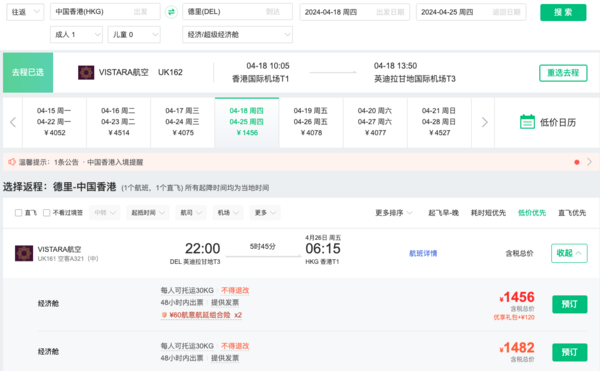Open the 成人 1 passenger dropdown

pyautogui.click(x=77, y=34)
